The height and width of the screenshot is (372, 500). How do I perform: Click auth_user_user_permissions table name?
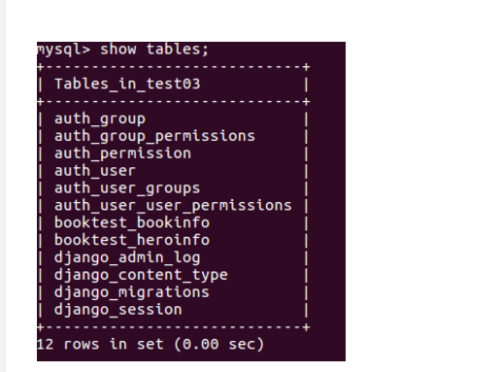point(173,206)
